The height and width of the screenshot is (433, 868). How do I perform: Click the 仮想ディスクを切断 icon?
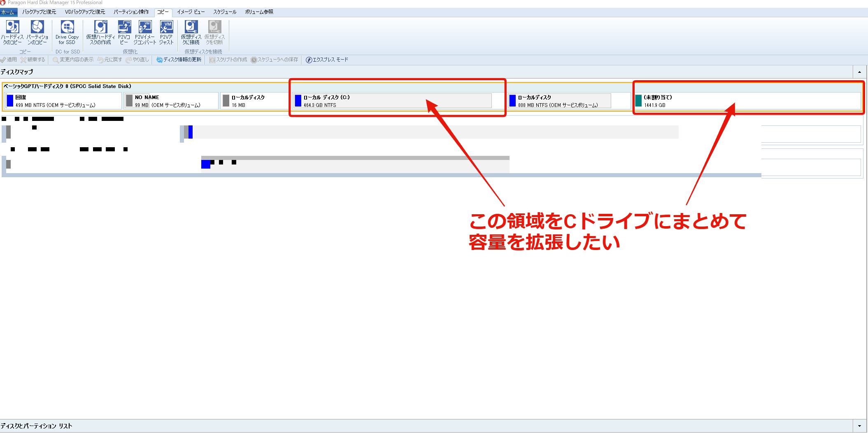click(x=214, y=33)
